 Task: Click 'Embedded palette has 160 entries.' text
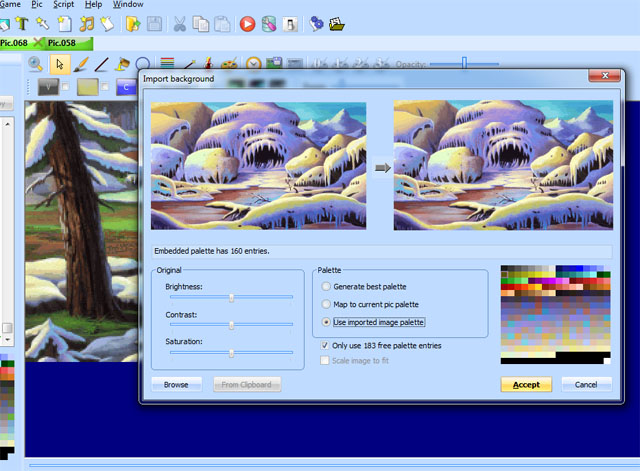211,251
